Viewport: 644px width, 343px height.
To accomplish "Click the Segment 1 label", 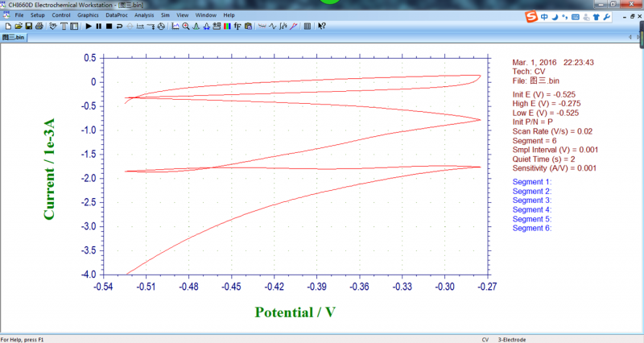I will tap(532, 182).
